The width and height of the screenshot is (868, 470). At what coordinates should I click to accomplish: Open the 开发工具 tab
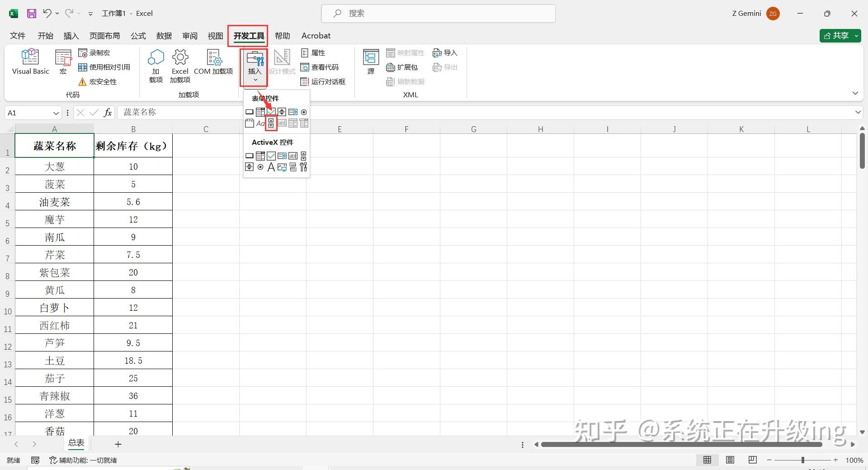pyautogui.click(x=249, y=36)
